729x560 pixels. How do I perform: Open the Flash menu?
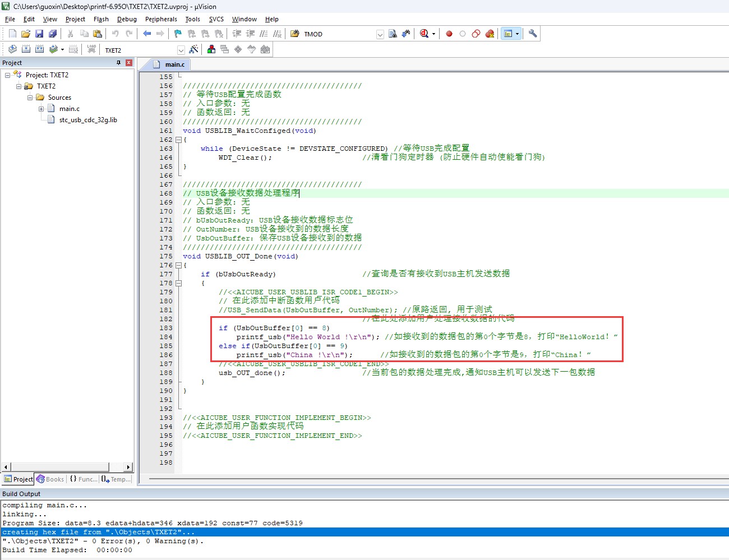pyautogui.click(x=101, y=19)
